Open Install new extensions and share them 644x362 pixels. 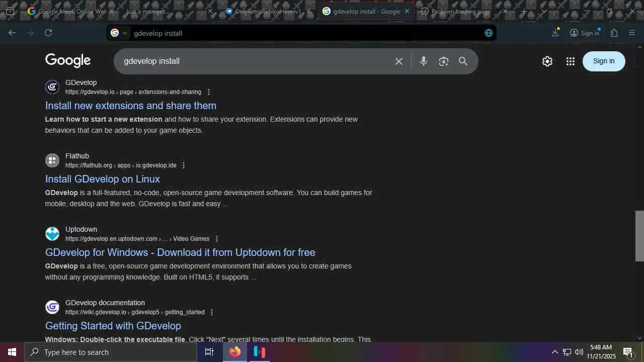point(131,106)
